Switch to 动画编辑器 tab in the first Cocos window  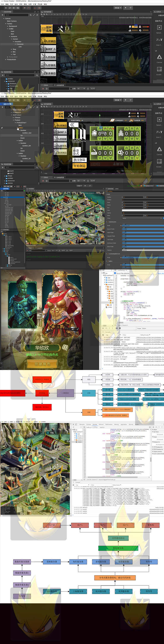coord(59,85)
